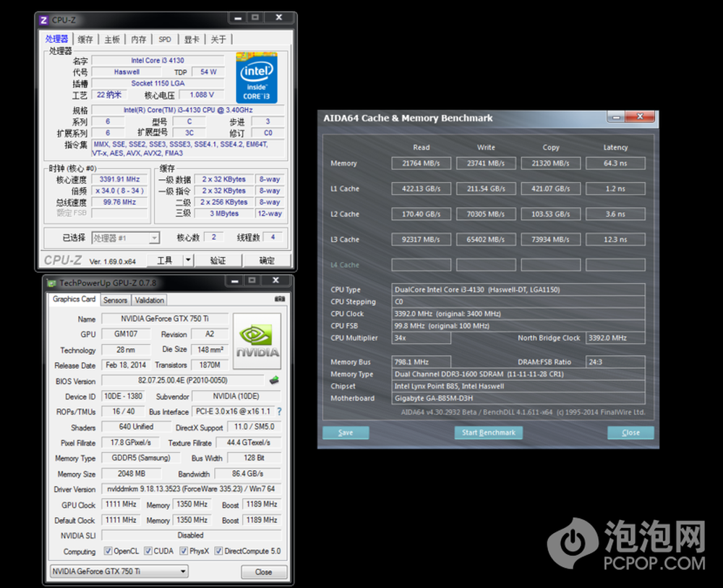Toggle the CUDA checkbox
The width and height of the screenshot is (723, 588).
coord(148,550)
